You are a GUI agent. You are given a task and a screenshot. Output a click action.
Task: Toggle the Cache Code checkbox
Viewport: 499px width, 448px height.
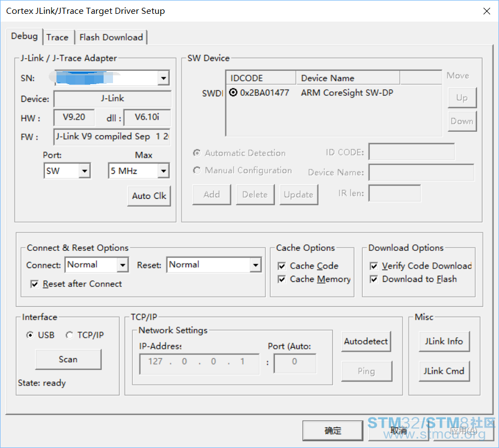[x=282, y=266]
